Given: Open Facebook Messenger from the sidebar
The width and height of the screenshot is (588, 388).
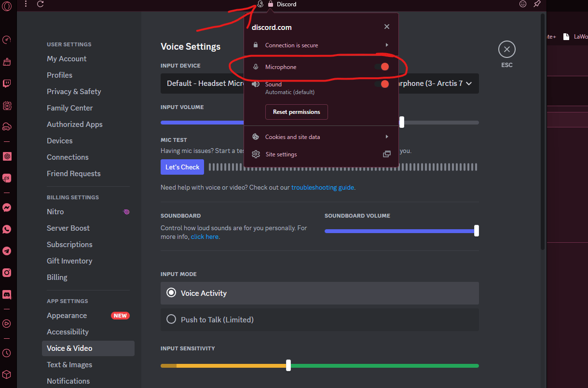Looking at the screenshot, I should pos(7,208).
